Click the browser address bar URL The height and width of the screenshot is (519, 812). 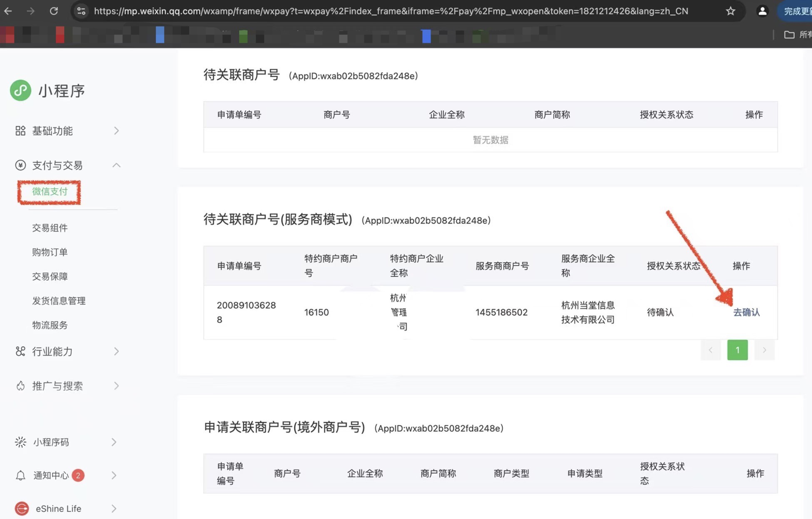(391, 11)
